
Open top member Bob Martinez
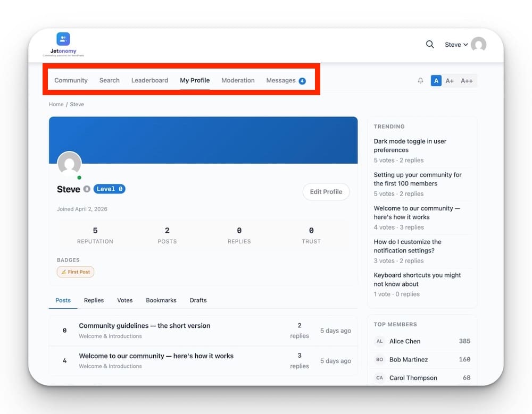[409, 359]
